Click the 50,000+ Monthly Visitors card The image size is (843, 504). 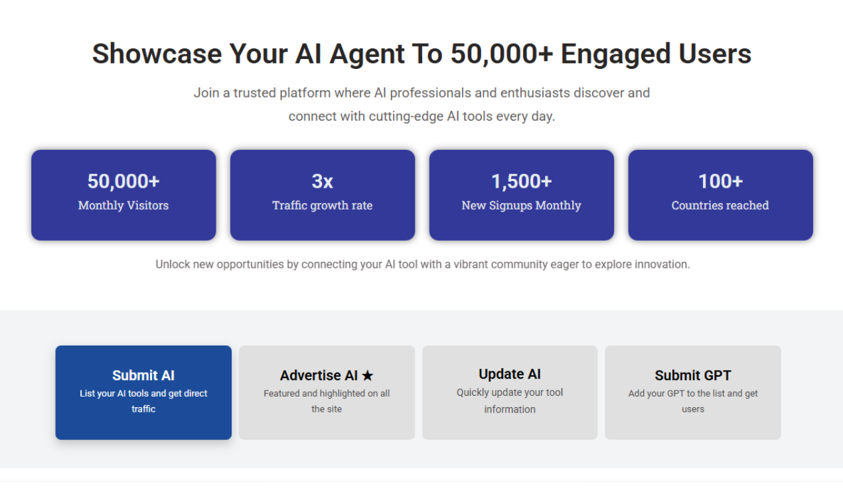(123, 194)
